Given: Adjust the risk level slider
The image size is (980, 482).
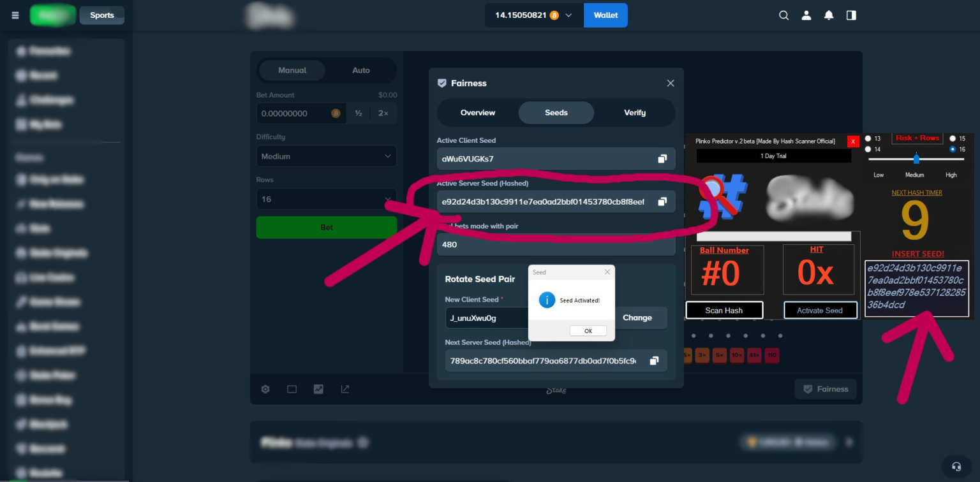Looking at the screenshot, I should click(x=916, y=158).
